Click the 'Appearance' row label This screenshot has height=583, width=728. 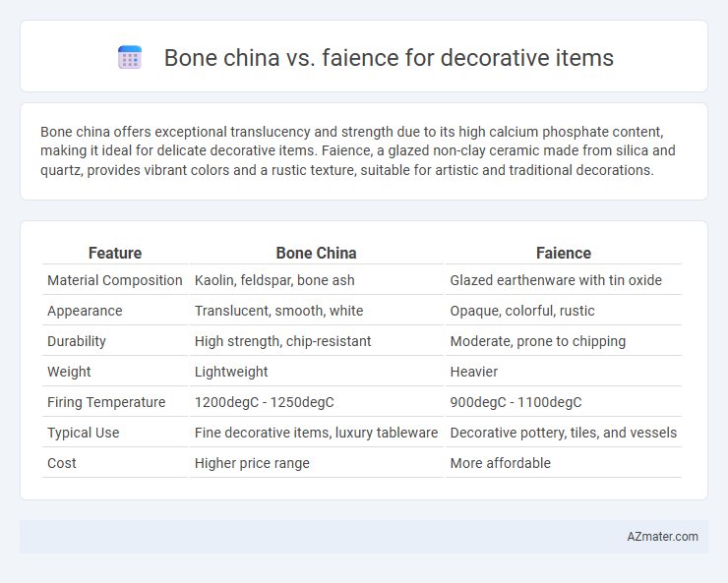(85, 311)
